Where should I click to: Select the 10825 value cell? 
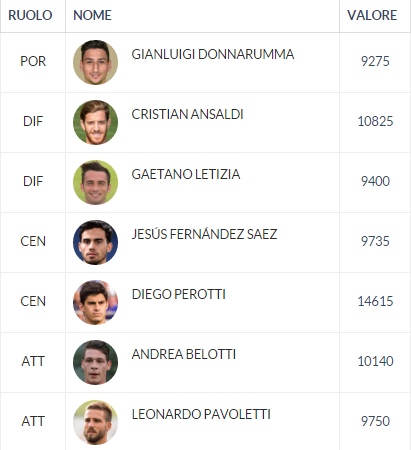375,121
